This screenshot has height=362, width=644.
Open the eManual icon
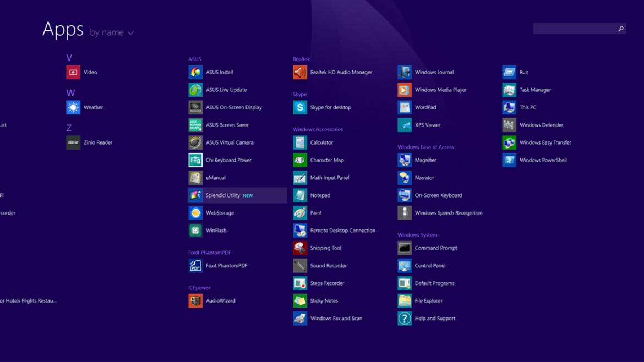pyautogui.click(x=195, y=178)
